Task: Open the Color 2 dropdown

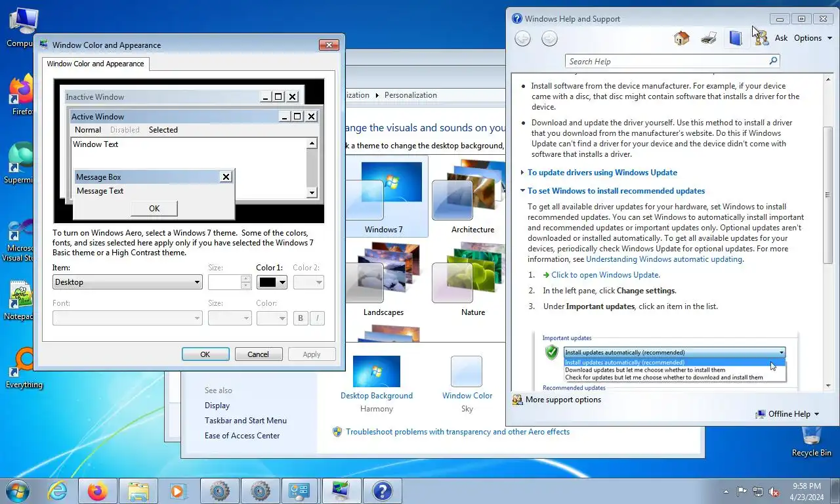Action: (x=308, y=282)
